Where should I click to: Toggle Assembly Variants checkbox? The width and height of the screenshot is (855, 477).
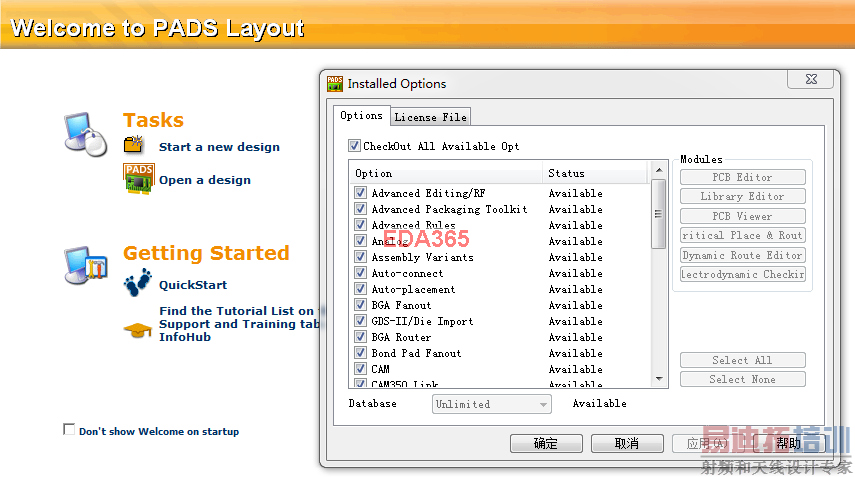point(360,256)
